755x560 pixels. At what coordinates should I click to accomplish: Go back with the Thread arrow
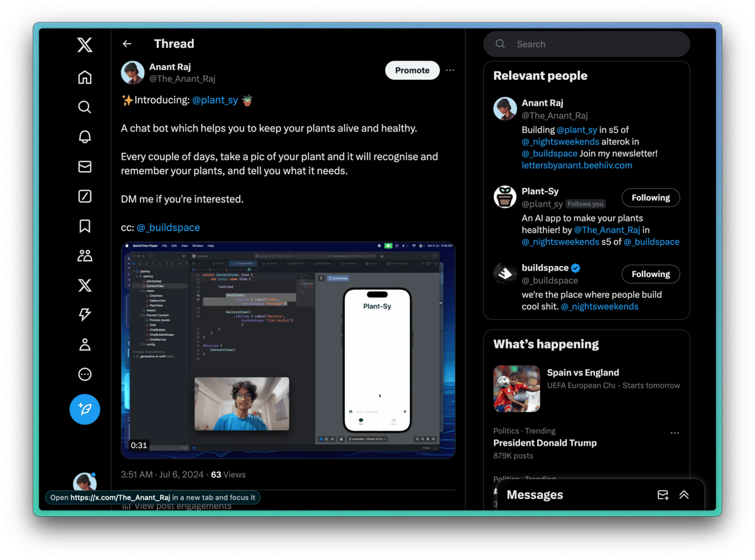click(x=127, y=44)
